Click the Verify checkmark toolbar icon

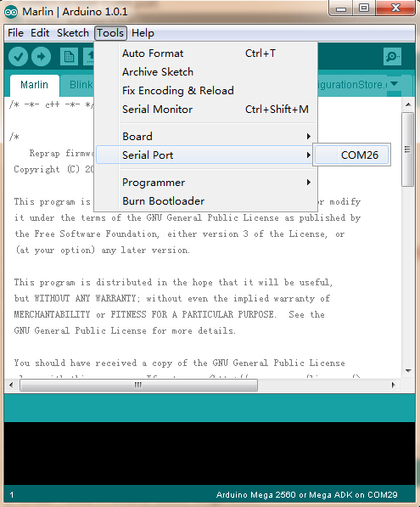tap(18, 57)
